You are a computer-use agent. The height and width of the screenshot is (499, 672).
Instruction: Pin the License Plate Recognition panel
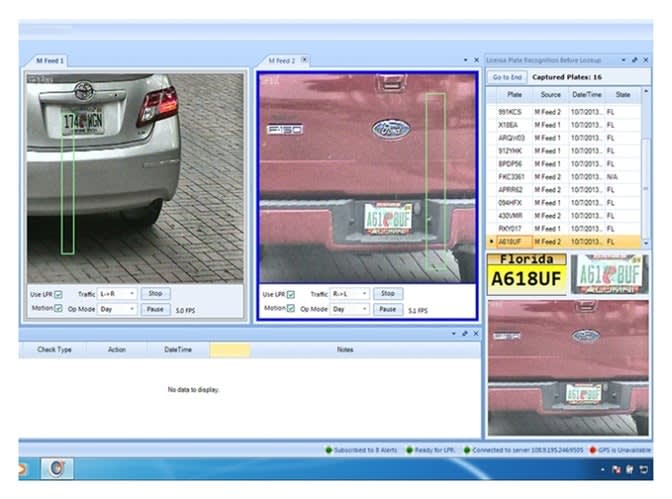[636, 61]
